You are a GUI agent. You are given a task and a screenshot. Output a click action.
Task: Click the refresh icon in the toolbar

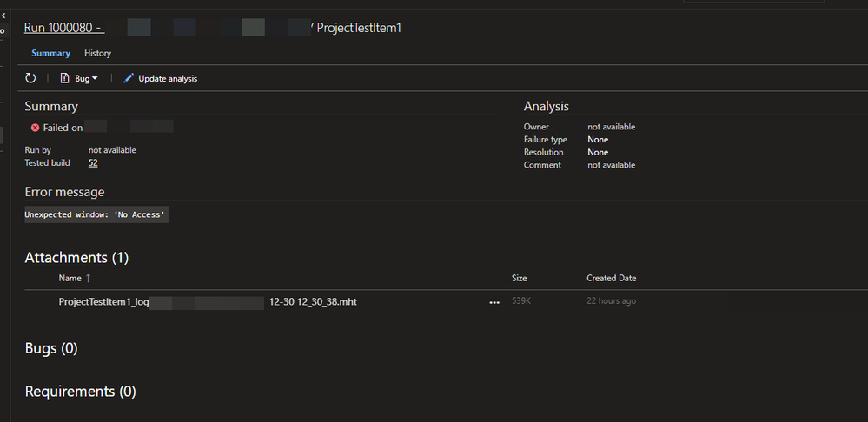(30, 78)
